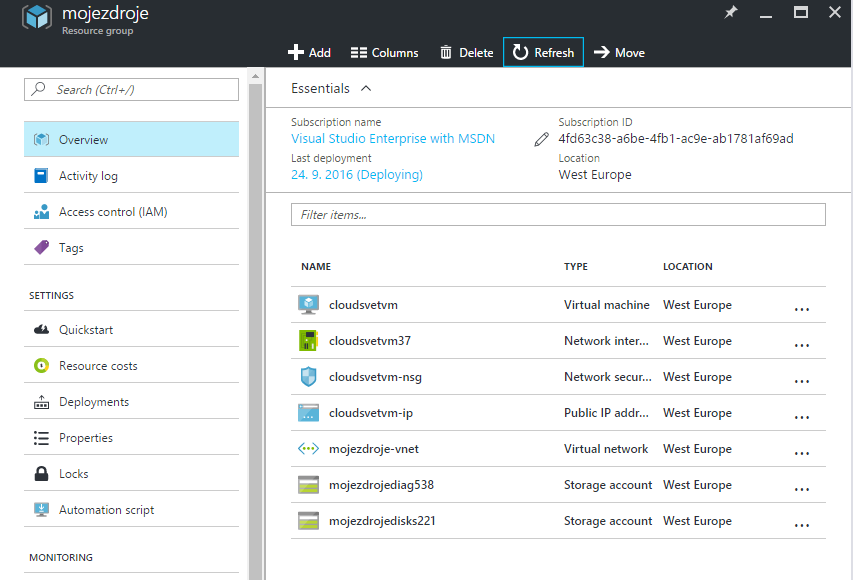Click the edit pencil icon beside subscription

541,139
